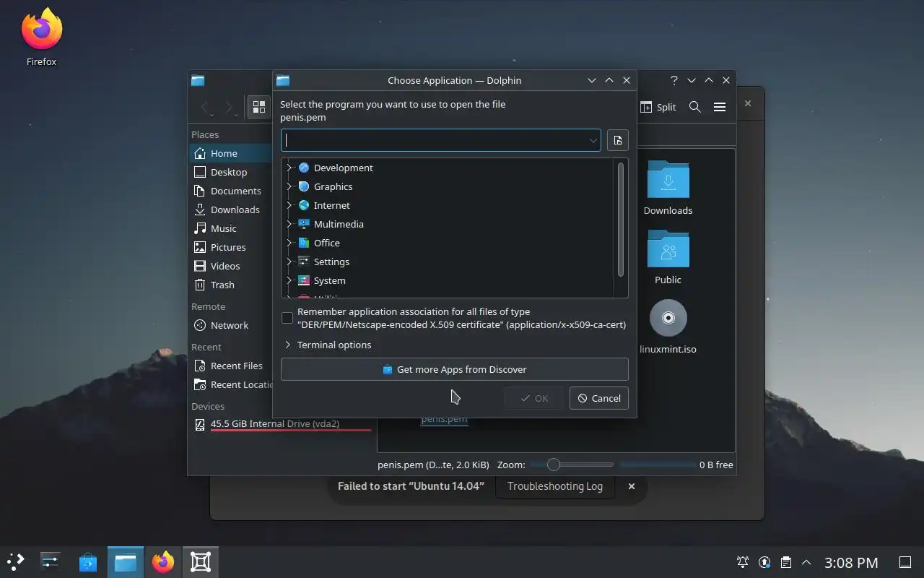Open Recent Files in Dolphin sidebar
Viewport: 924px width, 578px height.
(231, 366)
